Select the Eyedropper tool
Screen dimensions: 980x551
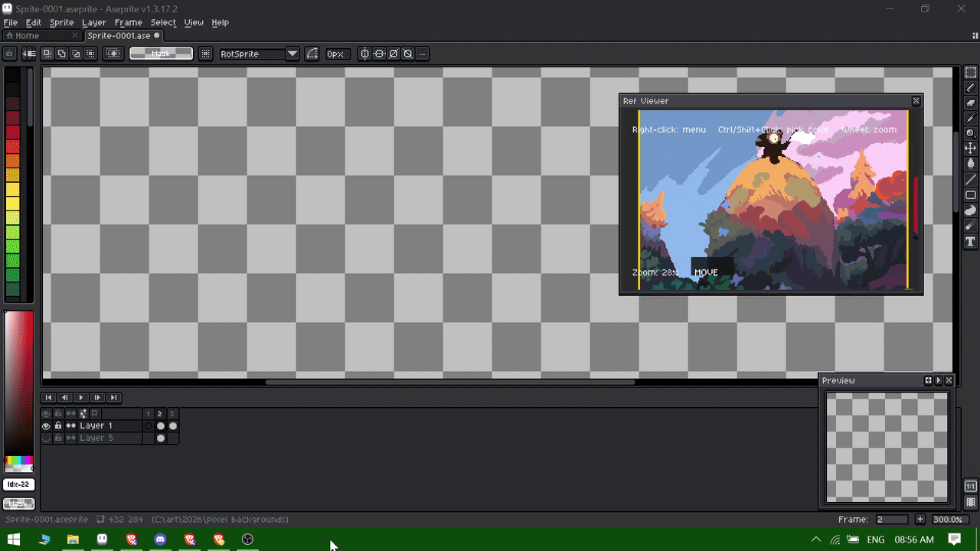(970, 118)
